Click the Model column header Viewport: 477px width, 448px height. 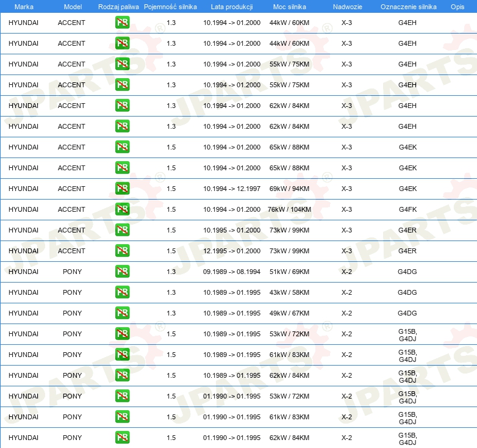pos(73,7)
